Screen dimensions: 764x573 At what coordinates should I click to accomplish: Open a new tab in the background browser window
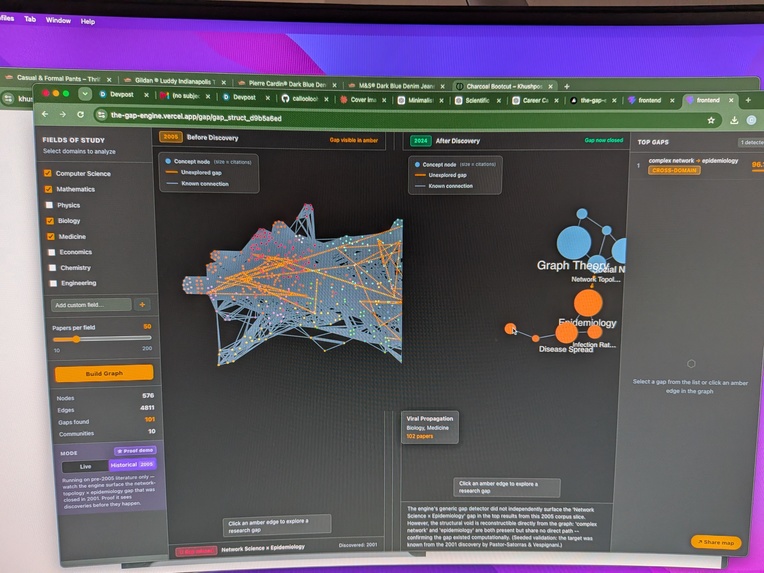click(567, 86)
